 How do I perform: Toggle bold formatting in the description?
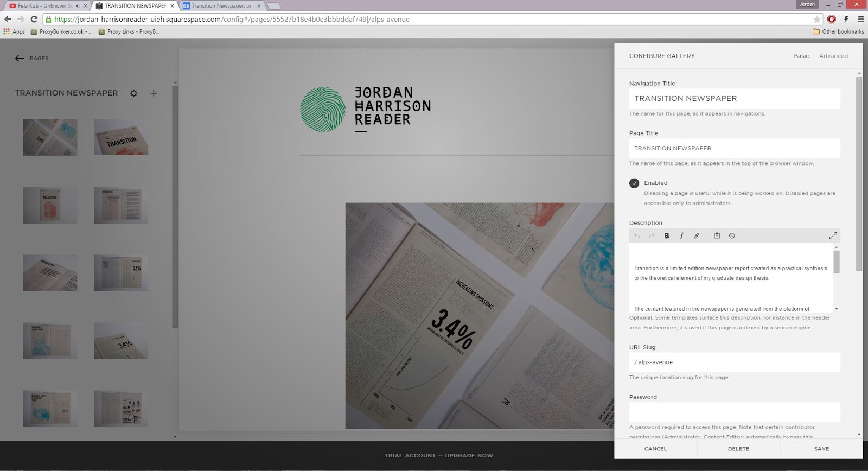pos(667,235)
